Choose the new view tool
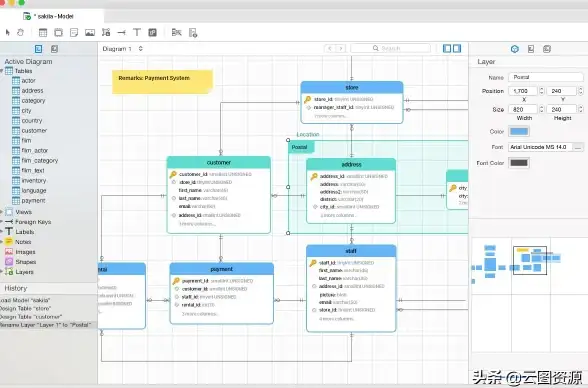This screenshot has height=388, width=588. (x=58, y=33)
